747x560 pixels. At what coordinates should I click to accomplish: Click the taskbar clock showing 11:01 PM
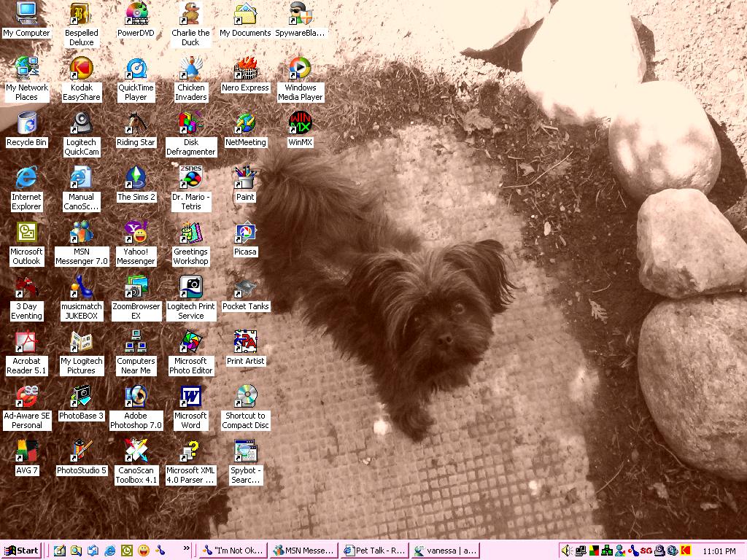coord(719,551)
